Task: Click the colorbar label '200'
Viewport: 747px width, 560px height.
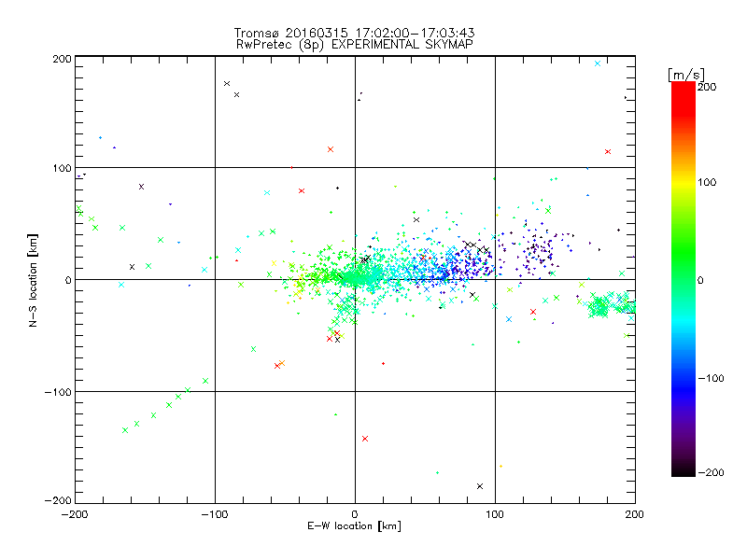Action: tap(707, 87)
